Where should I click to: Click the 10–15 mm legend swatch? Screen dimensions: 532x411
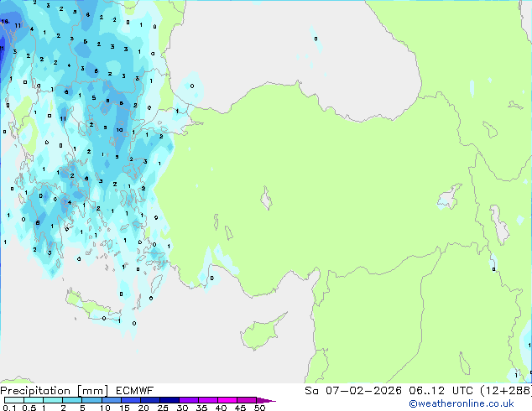(111, 400)
